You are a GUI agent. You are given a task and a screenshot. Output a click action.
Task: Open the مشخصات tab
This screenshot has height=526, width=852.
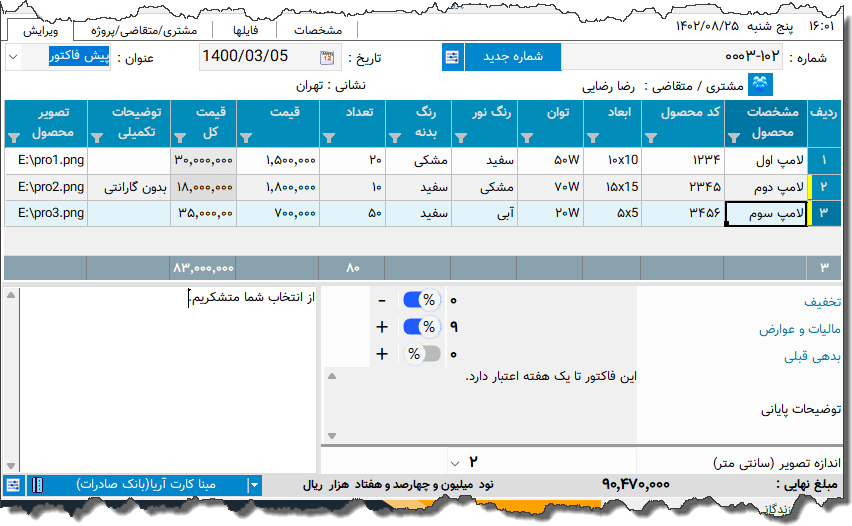click(x=318, y=30)
